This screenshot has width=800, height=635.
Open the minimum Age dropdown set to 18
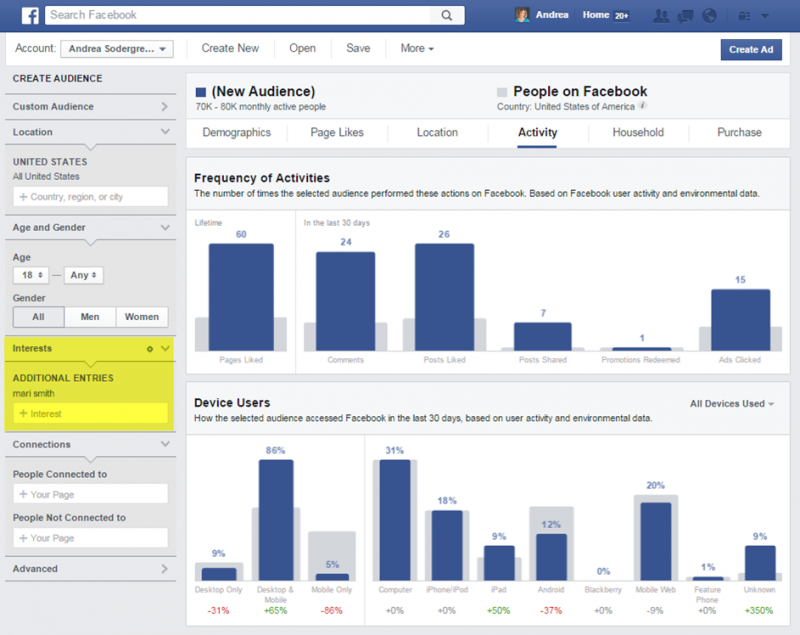click(30, 274)
